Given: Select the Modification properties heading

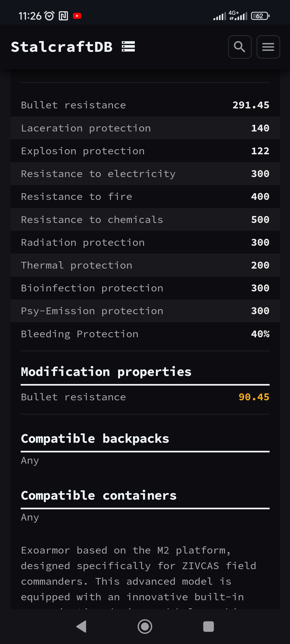Looking at the screenshot, I should click(x=106, y=372).
